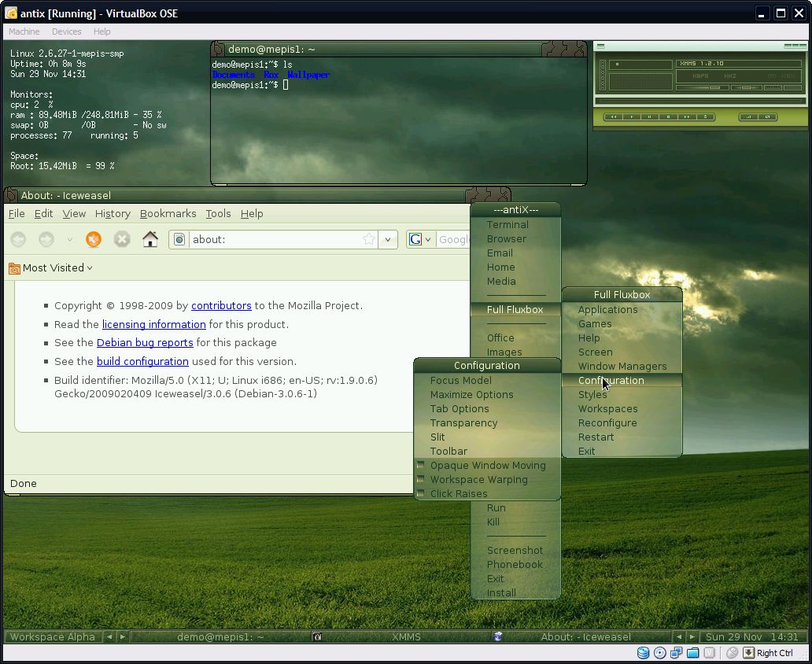Image resolution: width=812 pixels, height=664 pixels.
Task: Click the Most Visited folder icon
Action: click(x=14, y=268)
